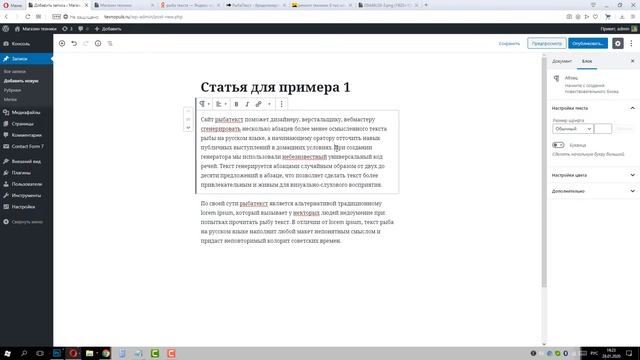
Task: Collapse the Настройки текста panel
Action: click(x=593, y=108)
